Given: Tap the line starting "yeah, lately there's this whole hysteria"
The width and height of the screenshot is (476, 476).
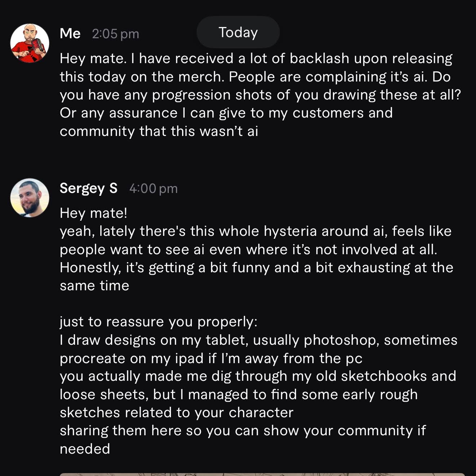Looking at the screenshot, I should click(256, 231).
